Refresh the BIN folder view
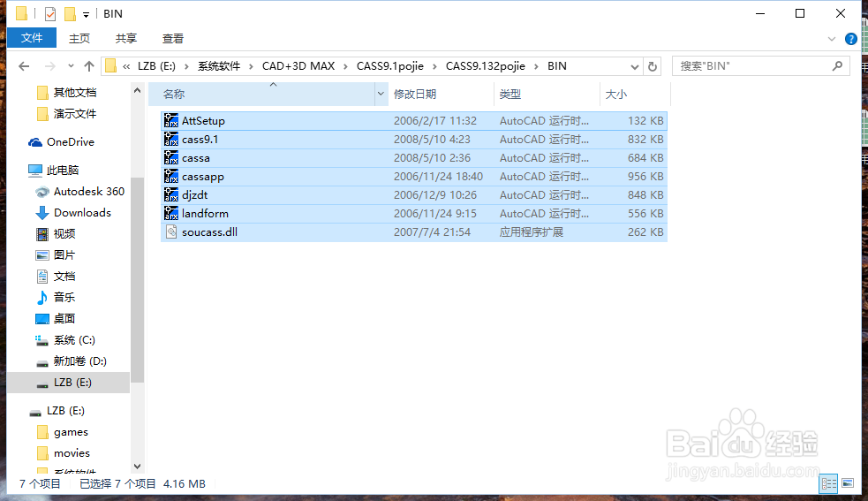The image size is (868, 501). point(653,66)
